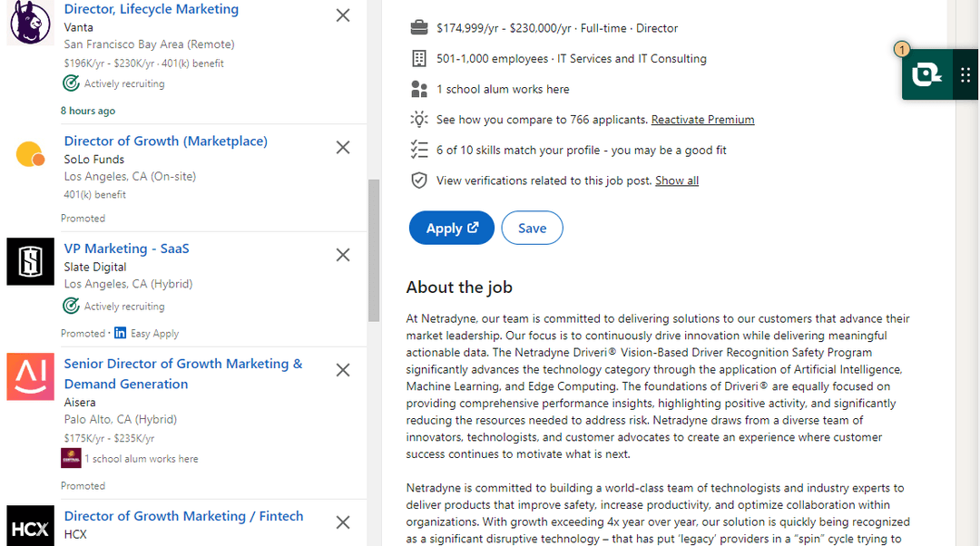
Task: Dismiss the VP Marketing - SaaS job
Action: (343, 255)
